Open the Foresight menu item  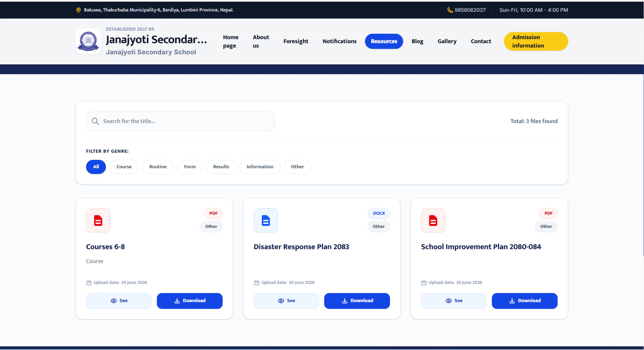296,41
